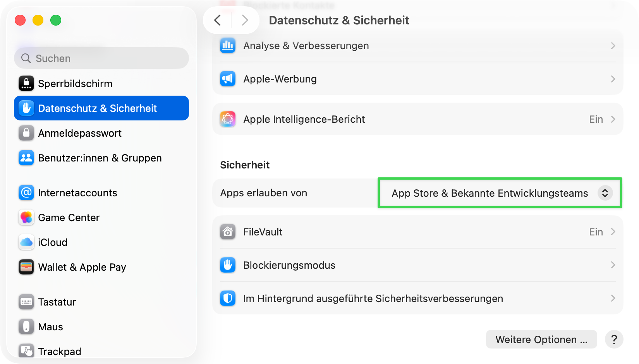Image resolution: width=639 pixels, height=364 pixels.
Task: Click the Analyse & Verbesserungen chart icon
Action: tap(228, 46)
